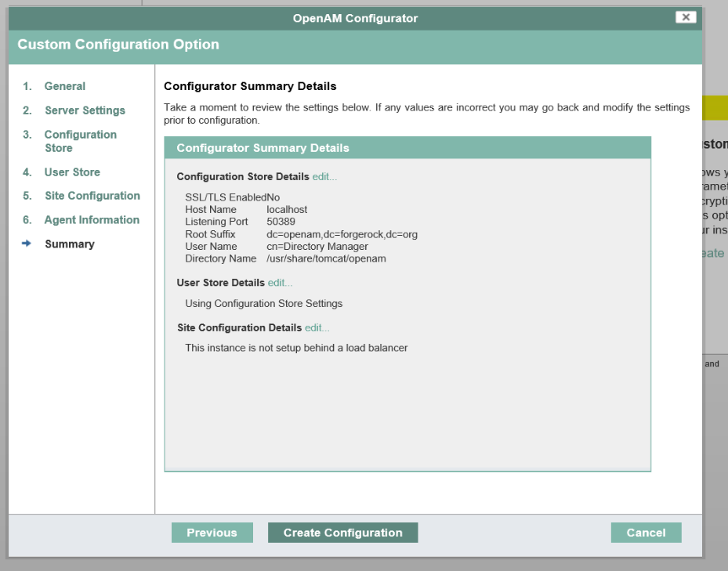Click 'Using Configuration Store Settings' text
Screen dimensions: 728x571
click(264, 304)
